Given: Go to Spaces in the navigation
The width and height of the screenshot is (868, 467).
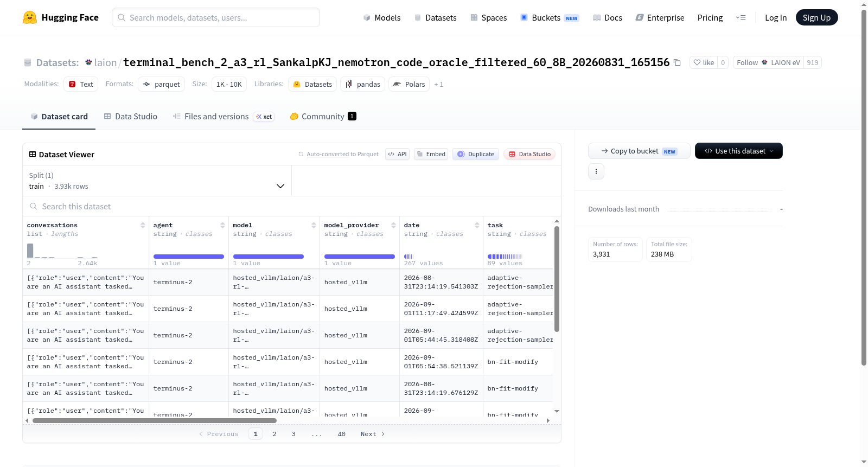Looking at the screenshot, I should [489, 18].
